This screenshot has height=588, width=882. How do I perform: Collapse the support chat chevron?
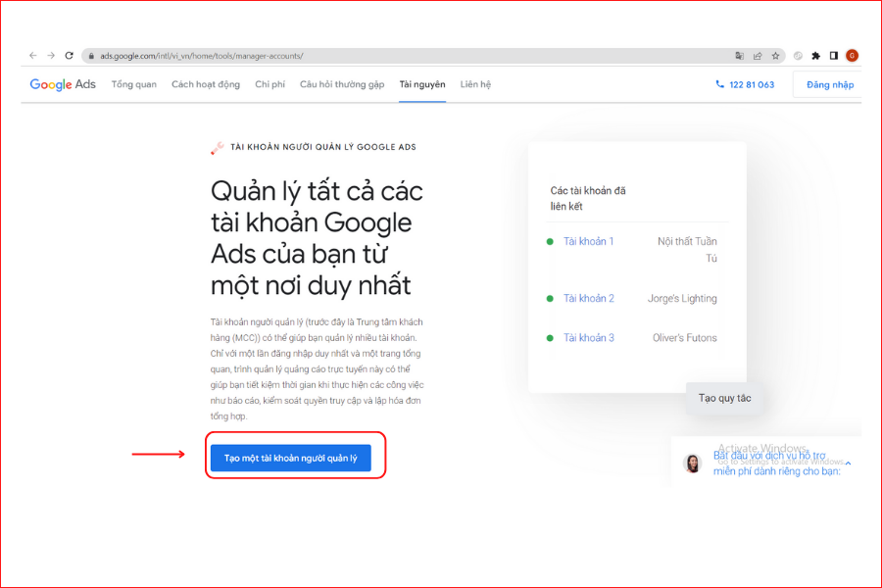coord(849,464)
